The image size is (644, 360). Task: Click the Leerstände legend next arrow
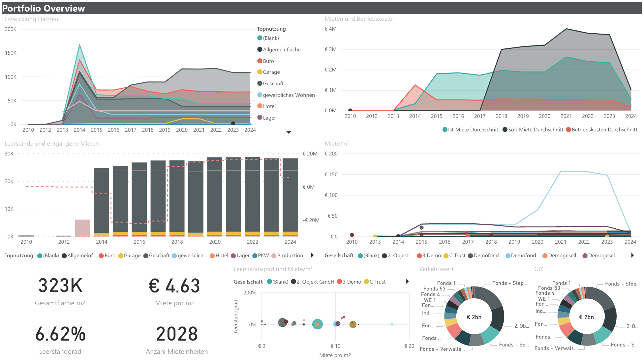(x=312, y=255)
